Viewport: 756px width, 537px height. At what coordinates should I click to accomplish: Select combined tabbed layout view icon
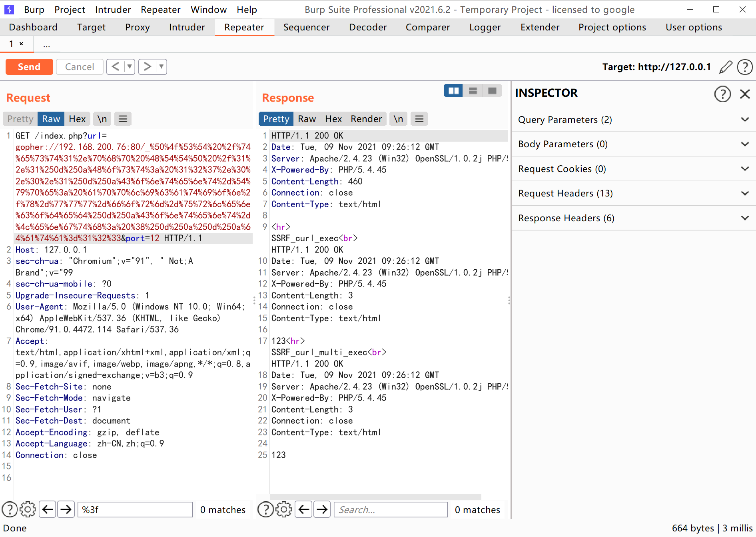pos(492,91)
